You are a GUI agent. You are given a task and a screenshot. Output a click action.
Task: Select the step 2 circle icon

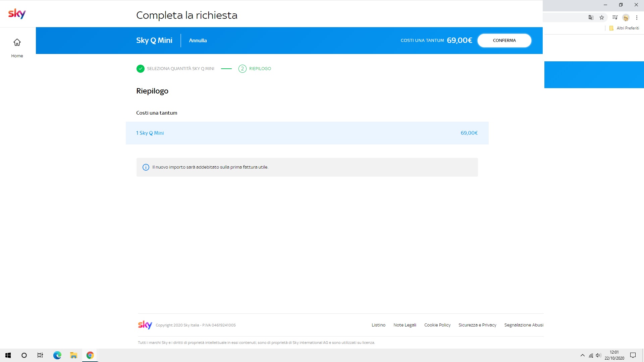click(243, 69)
